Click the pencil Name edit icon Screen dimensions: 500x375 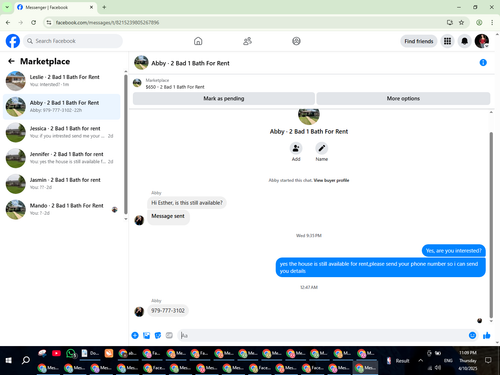(322, 148)
